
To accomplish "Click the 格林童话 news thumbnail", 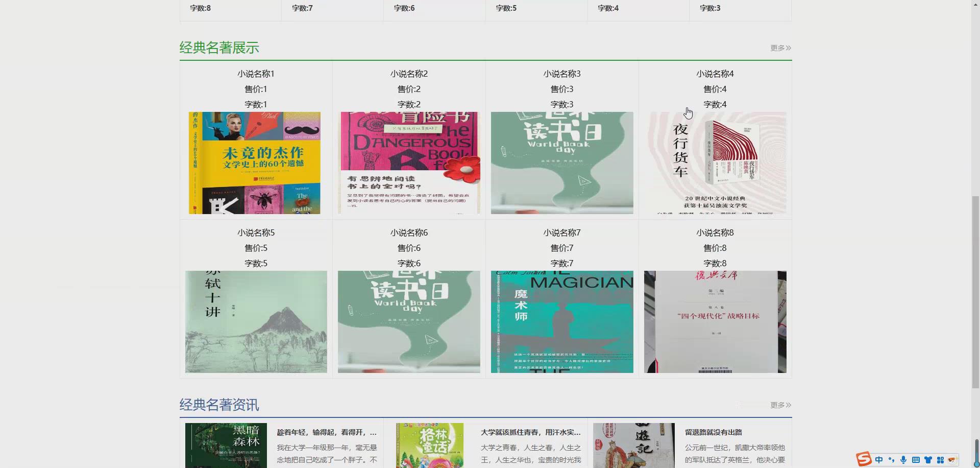I will point(430,446).
